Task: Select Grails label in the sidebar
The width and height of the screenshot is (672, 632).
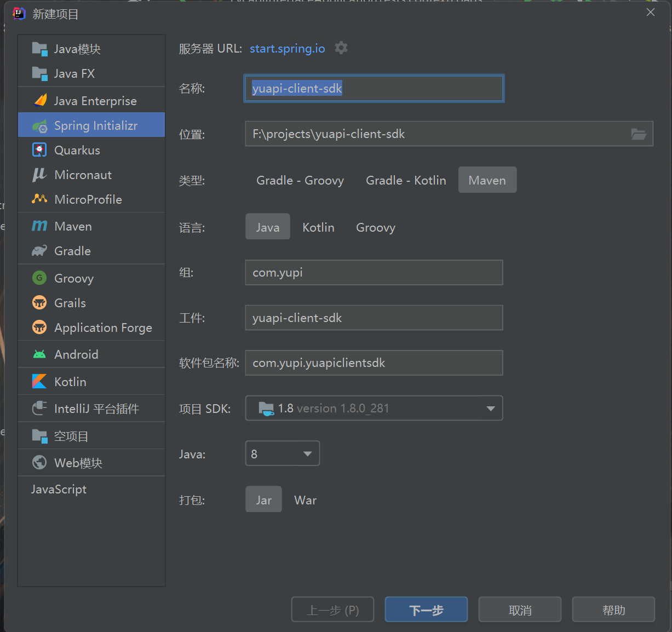Action: click(70, 303)
